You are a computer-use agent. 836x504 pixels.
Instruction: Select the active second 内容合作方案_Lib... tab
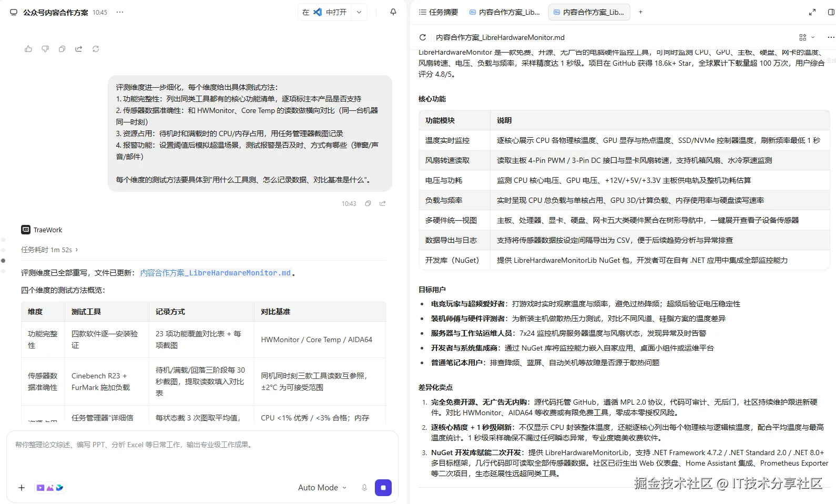coord(588,12)
